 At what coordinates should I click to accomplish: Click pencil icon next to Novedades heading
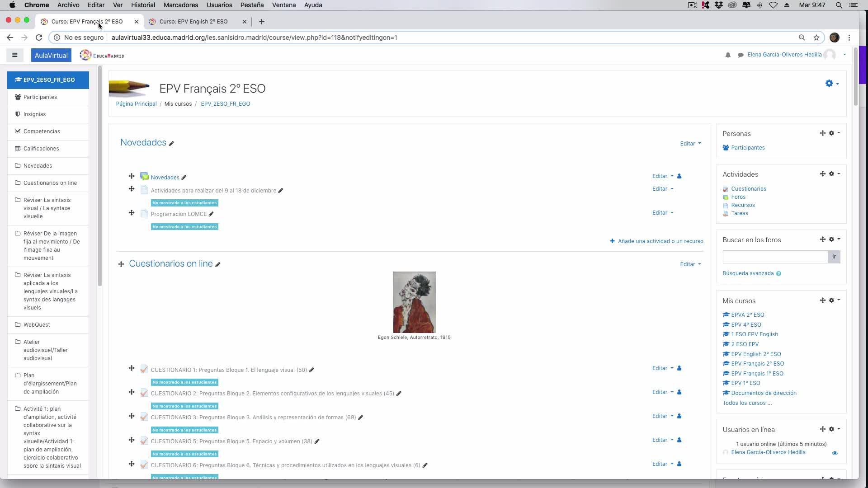click(171, 144)
